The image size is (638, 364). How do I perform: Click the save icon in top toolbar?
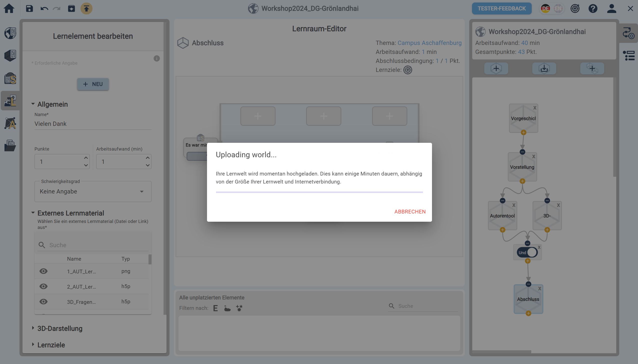point(29,8)
